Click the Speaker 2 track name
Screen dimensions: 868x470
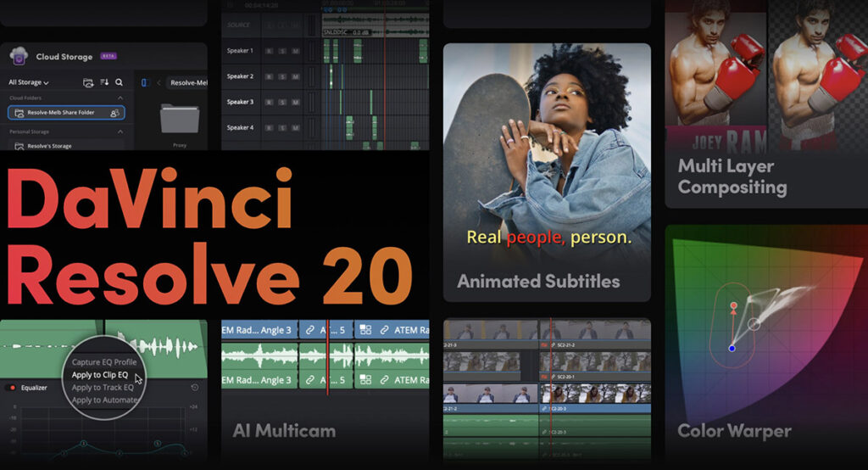[240, 76]
